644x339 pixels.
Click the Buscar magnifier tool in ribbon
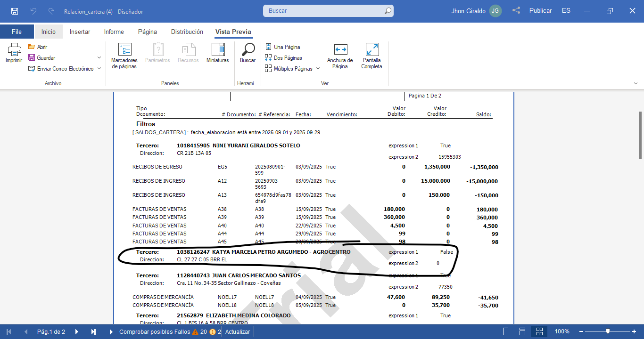tap(248, 53)
